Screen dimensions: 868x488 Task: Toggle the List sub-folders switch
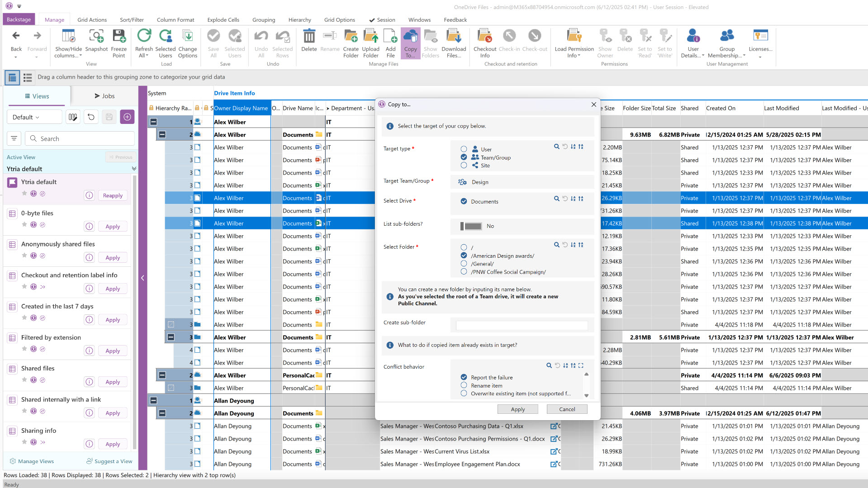click(x=471, y=226)
